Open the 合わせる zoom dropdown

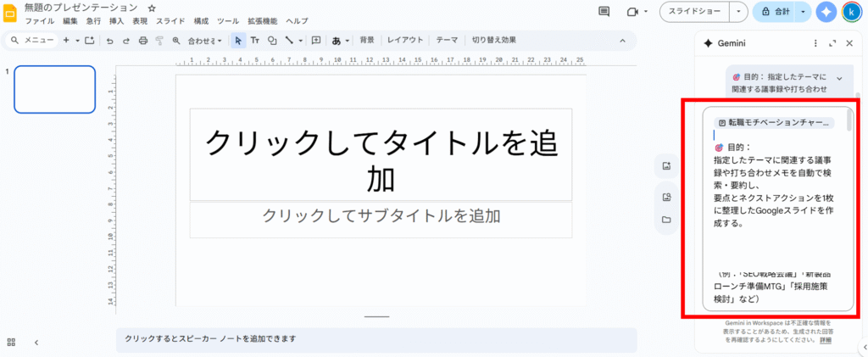[x=205, y=40]
